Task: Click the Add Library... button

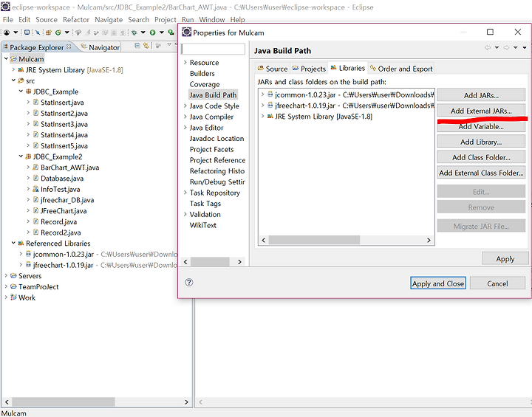Action: pyautogui.click(x=481, y=142)
